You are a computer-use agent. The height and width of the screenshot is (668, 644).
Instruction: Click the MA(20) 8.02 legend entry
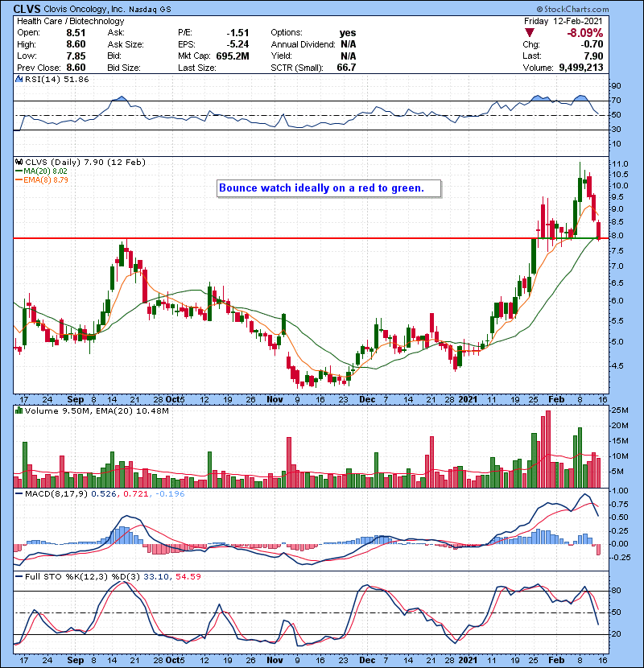coord(45,171)
